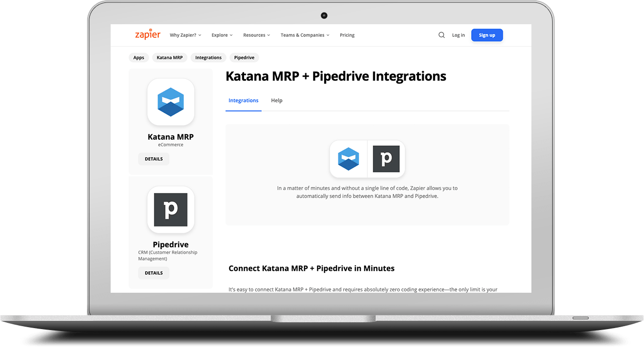644x347 pixels.
Task: Go to the Integrations breadcrumb
Action: tap(208, 58)
